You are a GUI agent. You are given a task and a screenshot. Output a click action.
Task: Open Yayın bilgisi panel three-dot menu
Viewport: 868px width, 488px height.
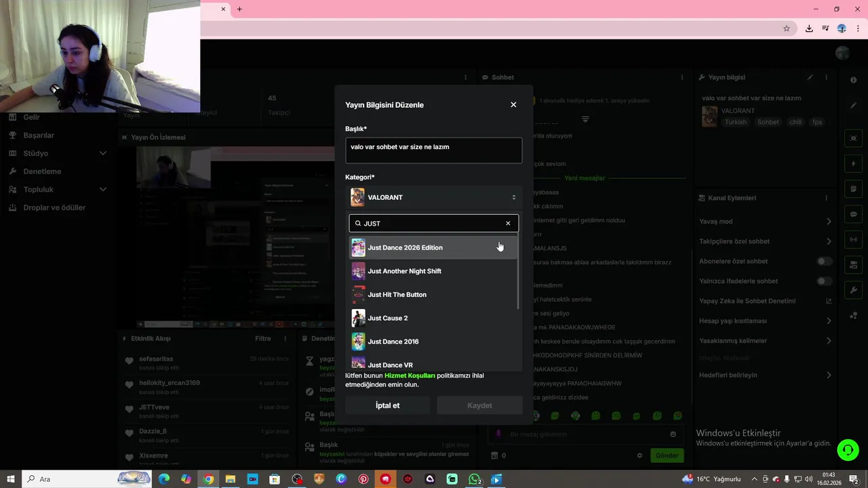pos(827,77)
